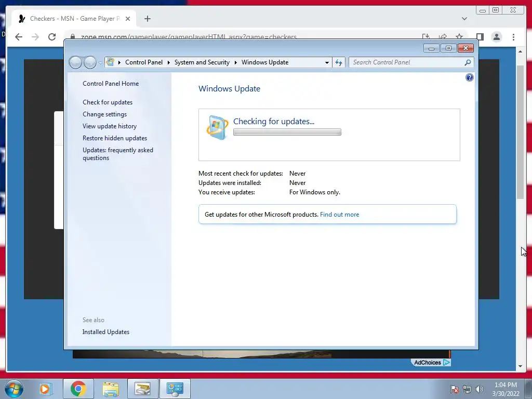This screenshot has height=399, width=532.
Task: Open Change settings
Action: 104,114
